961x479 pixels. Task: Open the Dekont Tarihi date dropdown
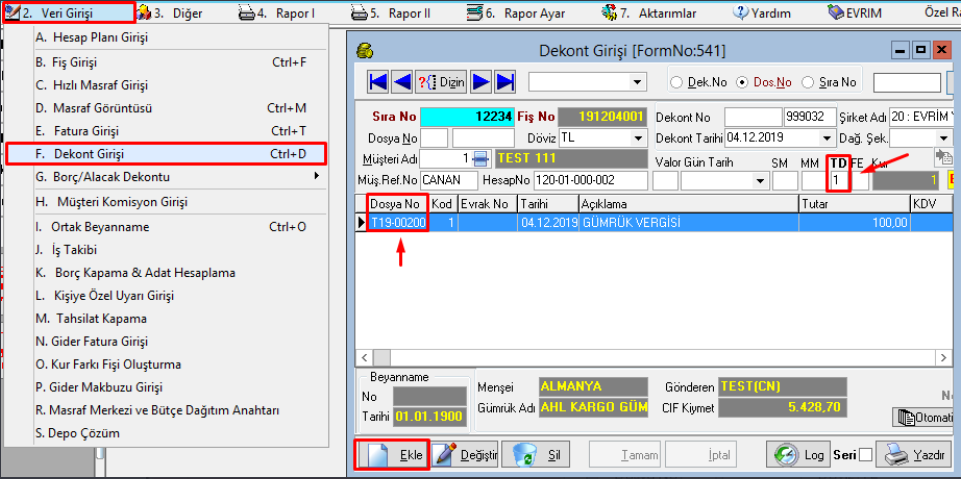[826, 138]
